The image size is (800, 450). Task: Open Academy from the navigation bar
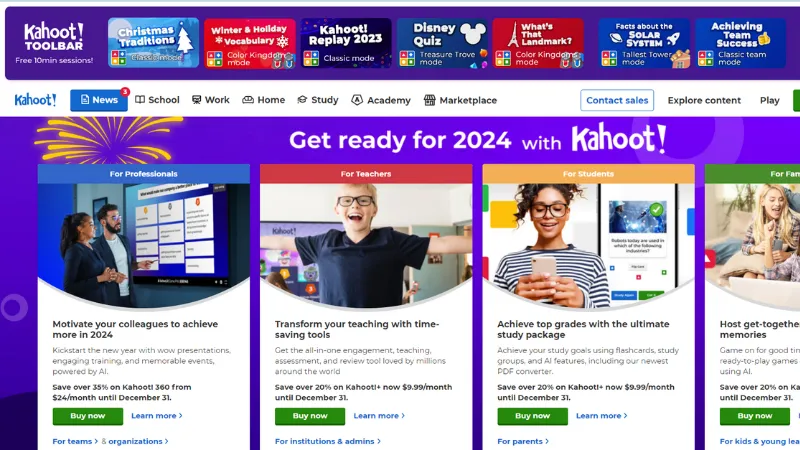tap(381, 100)
